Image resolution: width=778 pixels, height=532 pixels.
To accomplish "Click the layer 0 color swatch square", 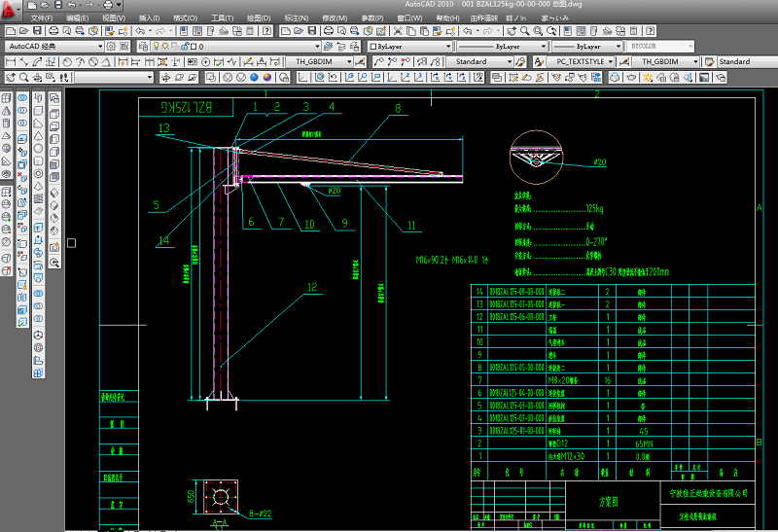I will pos(194,46).
